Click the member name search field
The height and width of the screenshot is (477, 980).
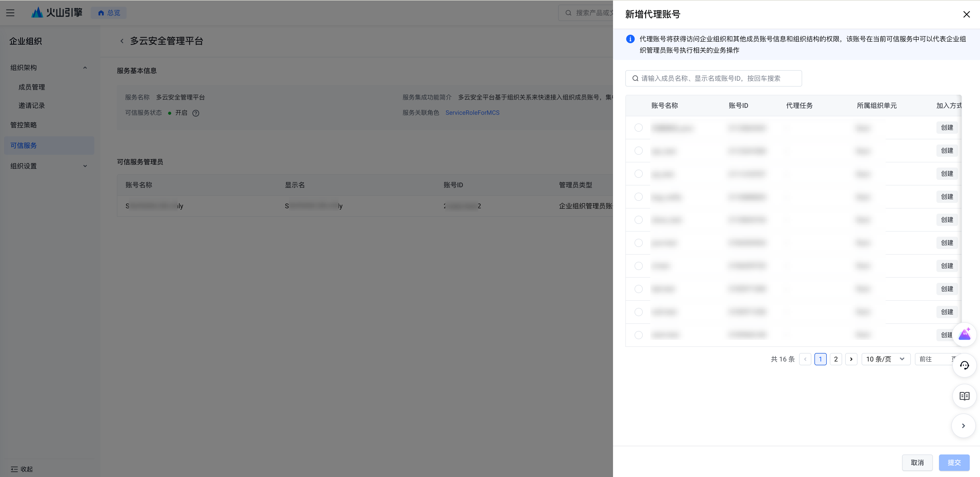713,78
